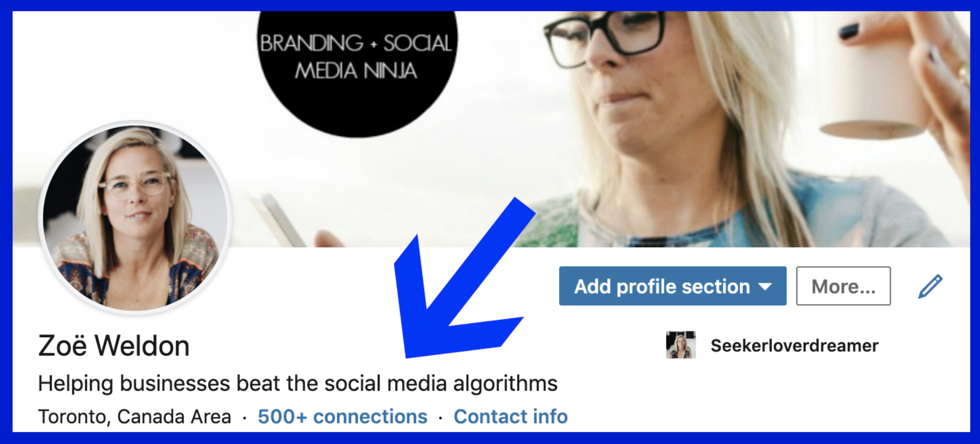This screenshot has width=980, height=444.
Task: Open Zoë Weldon's circular profile photo
Action: point(136,218)
